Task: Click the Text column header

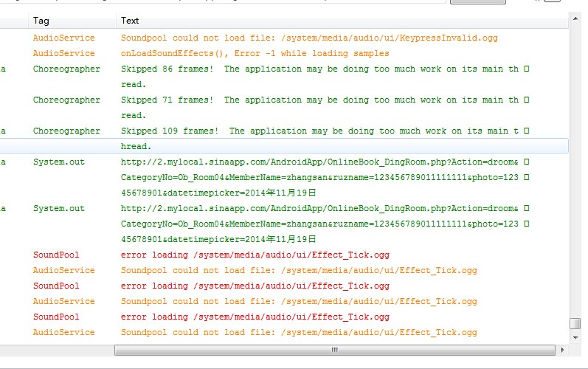Action: coord(342,21)
